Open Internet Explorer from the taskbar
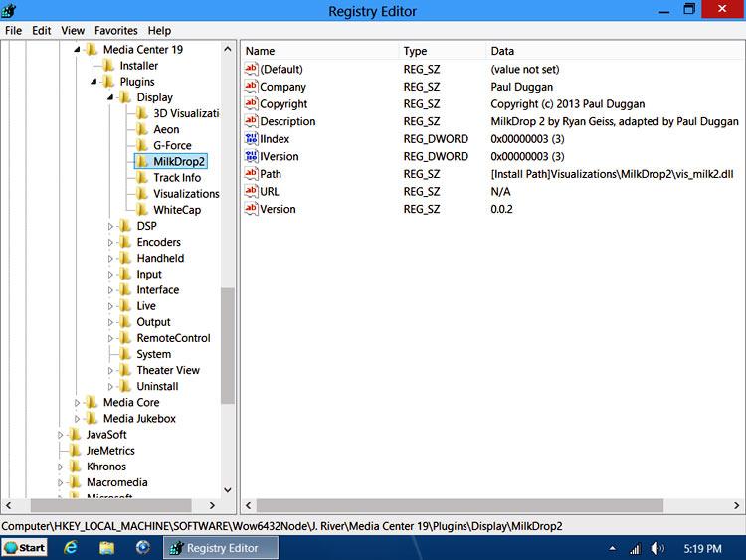 tap(71, 548)
